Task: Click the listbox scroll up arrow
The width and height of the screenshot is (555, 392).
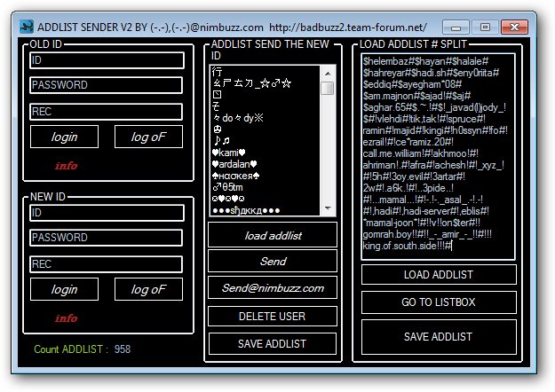Action: point(328,74)
